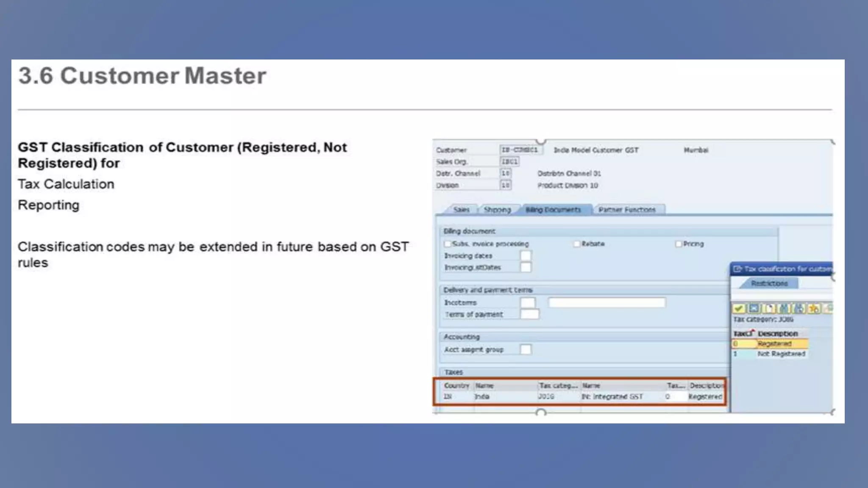Click the Incoterms code input field

528,302
